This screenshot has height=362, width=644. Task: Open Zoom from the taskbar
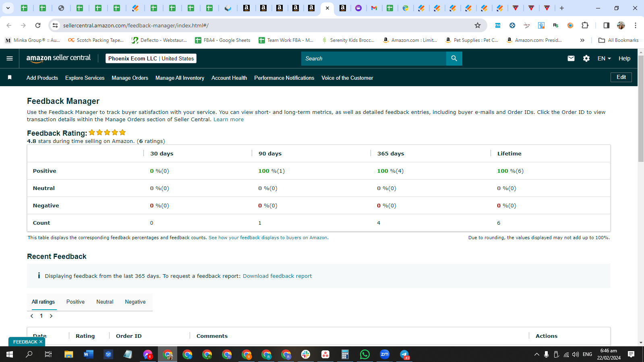tap(385, 354)
